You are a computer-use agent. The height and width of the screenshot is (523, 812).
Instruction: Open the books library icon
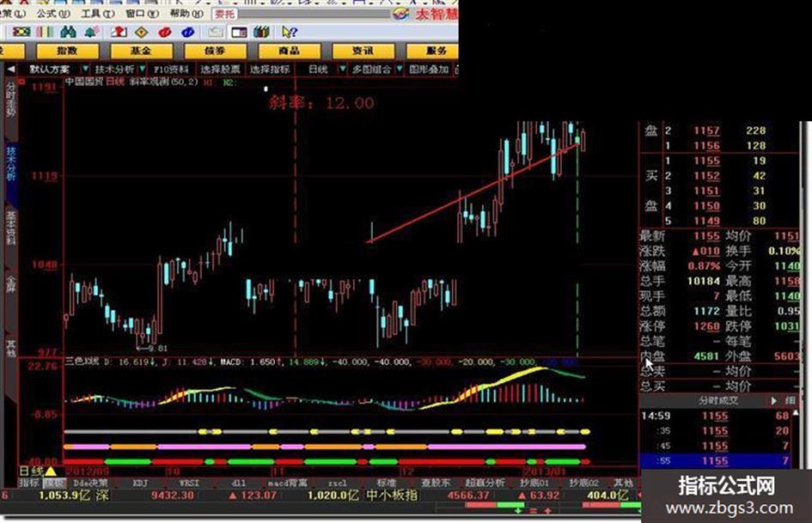pyautogui.click(x=261, y=32)
